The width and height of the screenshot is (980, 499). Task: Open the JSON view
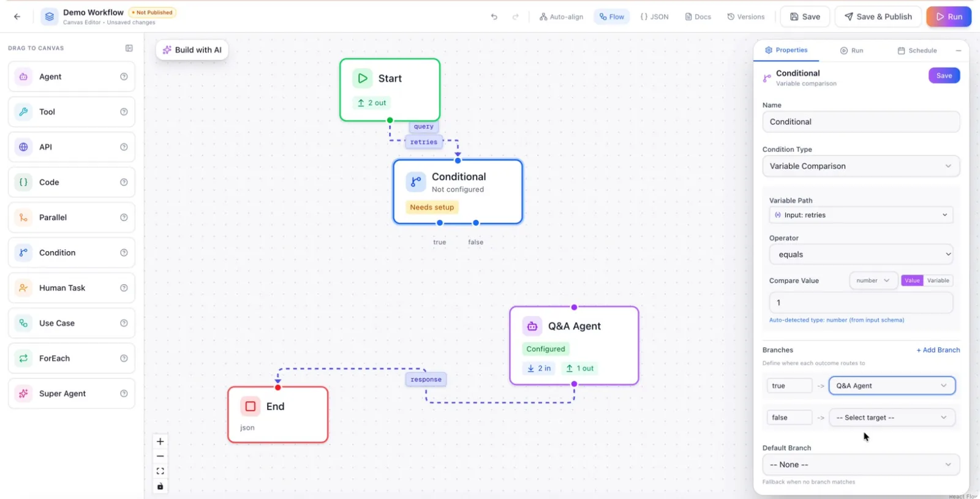pyautogui.click(x=654, y=17)
